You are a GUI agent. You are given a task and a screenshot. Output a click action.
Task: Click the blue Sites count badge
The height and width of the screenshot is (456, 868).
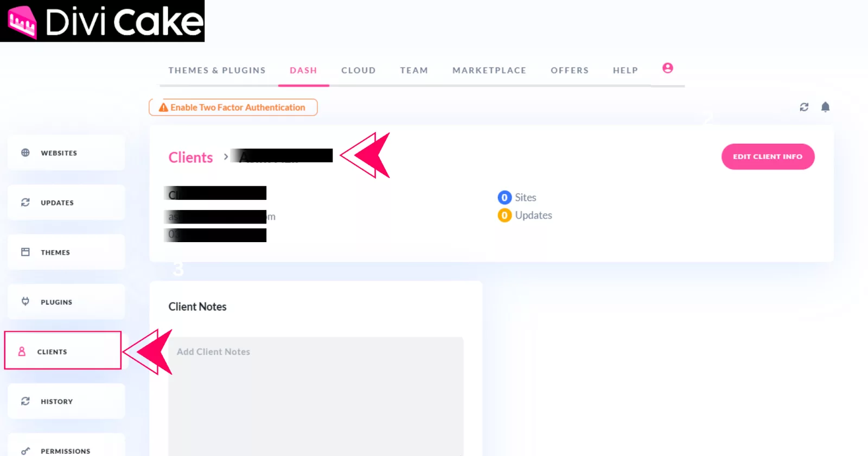coord(505,197)
